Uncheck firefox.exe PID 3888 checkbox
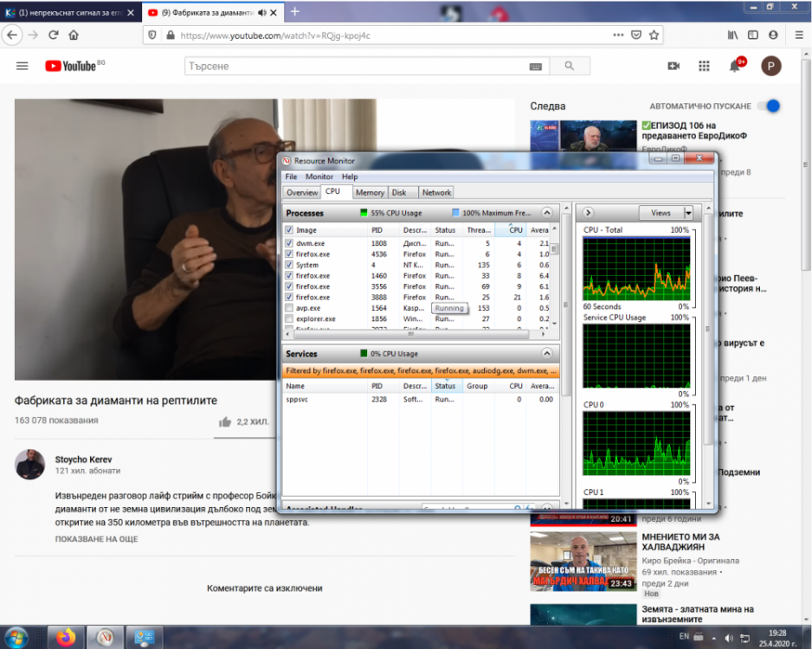Screen dimensions: 812x649 [289, 297]
